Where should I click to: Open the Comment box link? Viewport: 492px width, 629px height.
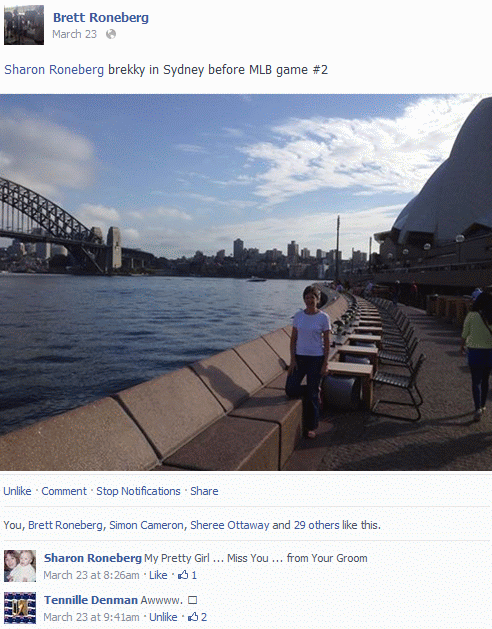pyautogui.click(x=64, y=491)
